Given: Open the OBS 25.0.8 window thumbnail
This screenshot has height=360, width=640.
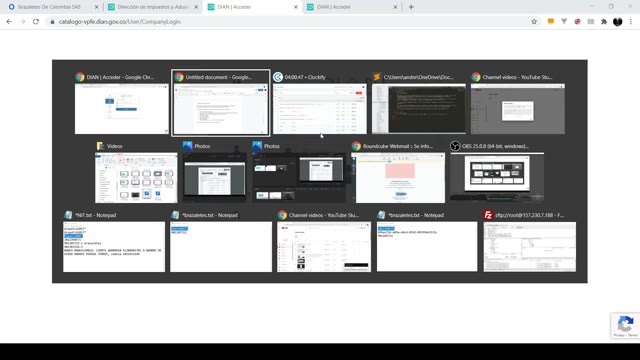Looking at the screenshot, I should pyautogui.click(x=497, y=171).
